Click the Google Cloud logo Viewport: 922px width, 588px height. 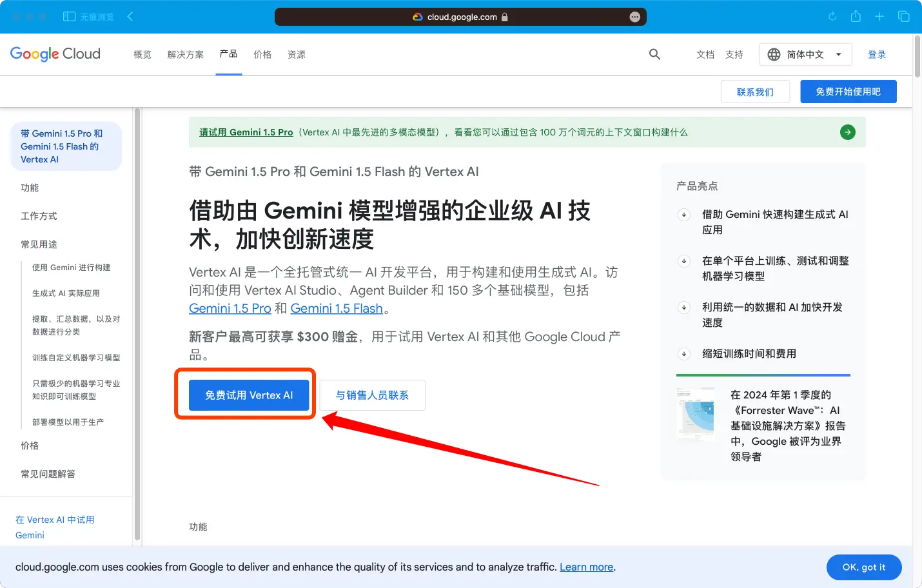tap(55, 54)
